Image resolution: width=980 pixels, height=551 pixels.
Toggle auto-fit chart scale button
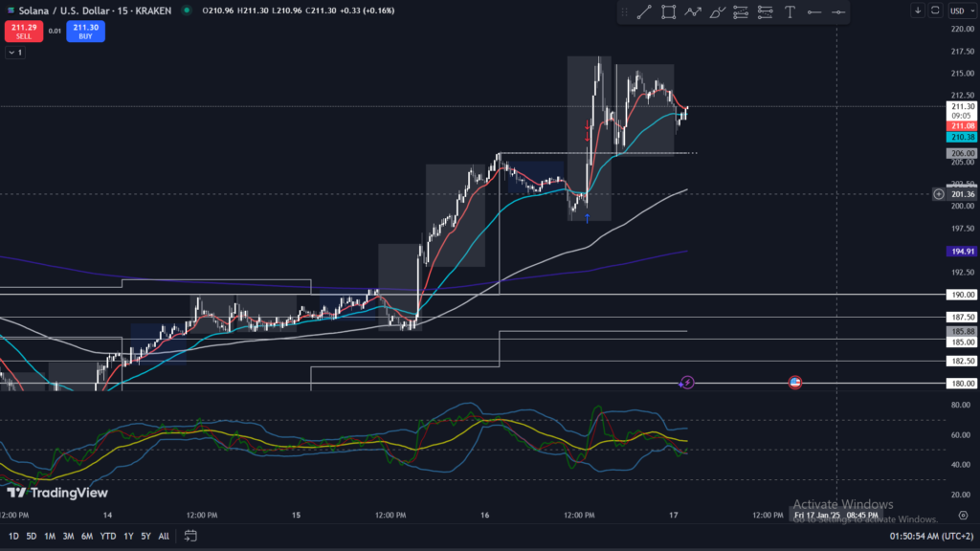coord(935,11)
